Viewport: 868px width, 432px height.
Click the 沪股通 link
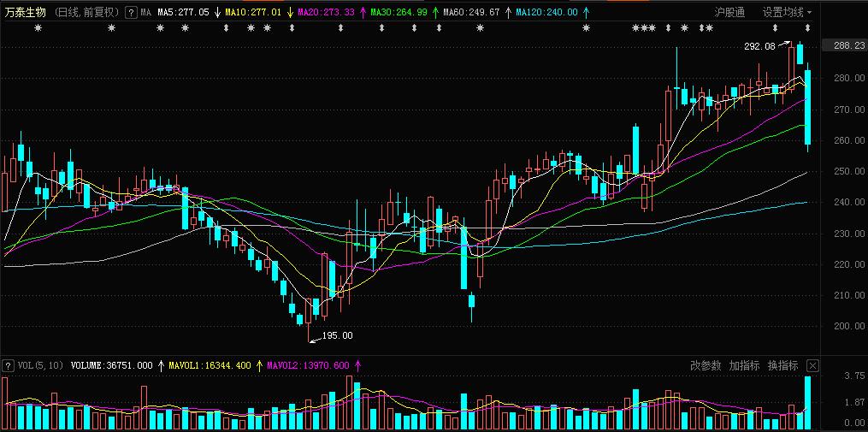[729, 12]
